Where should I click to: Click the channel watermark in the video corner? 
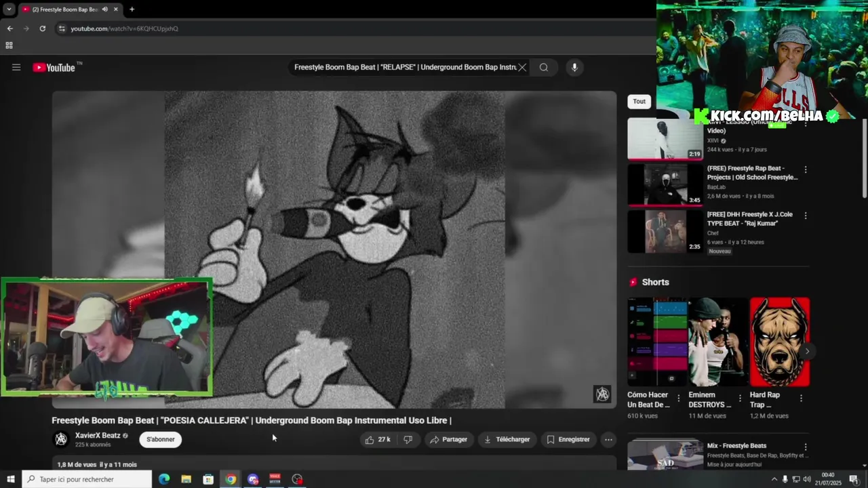[602, 394]
